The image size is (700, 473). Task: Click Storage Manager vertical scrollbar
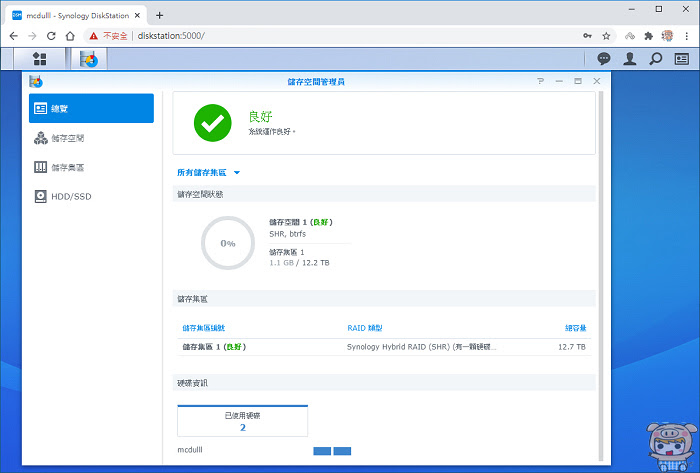[601, 276]
